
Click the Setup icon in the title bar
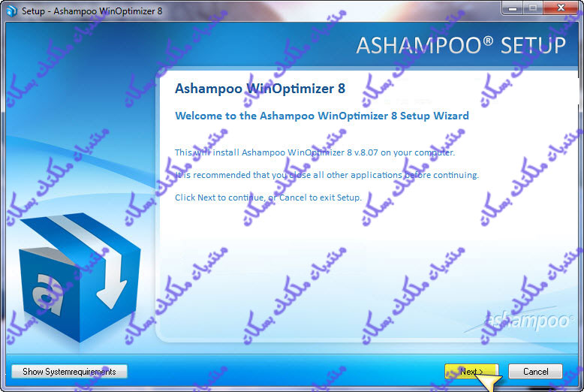(x=11, y=12)
